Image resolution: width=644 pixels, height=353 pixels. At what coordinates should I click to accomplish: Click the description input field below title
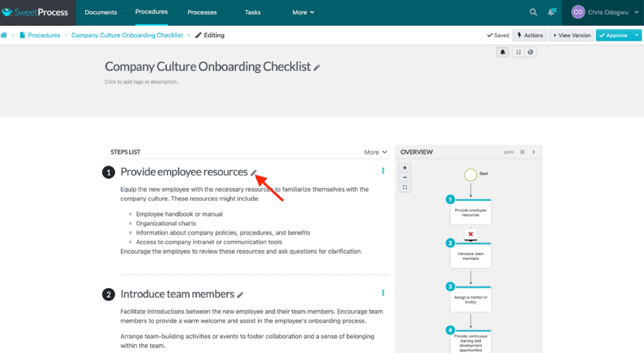coord(142,81)
